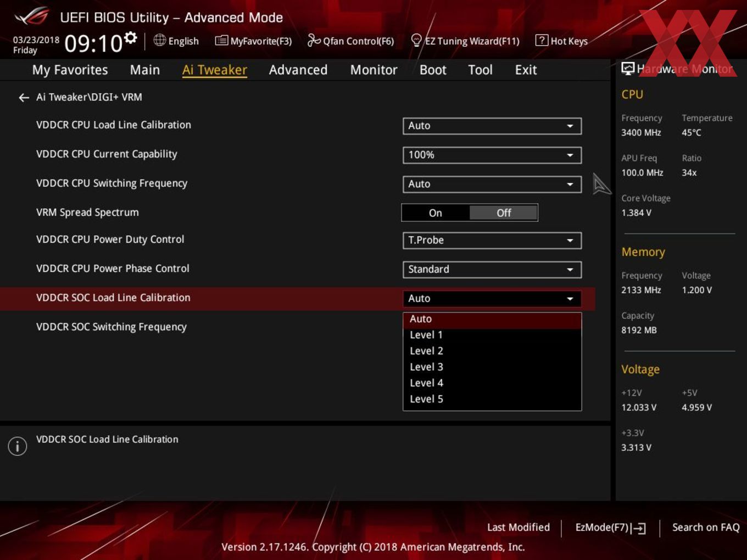747x560 pixels.
Task: Open VDDCR CPU Power Phase Control dropdown
Action: click(x=492, y=270)
